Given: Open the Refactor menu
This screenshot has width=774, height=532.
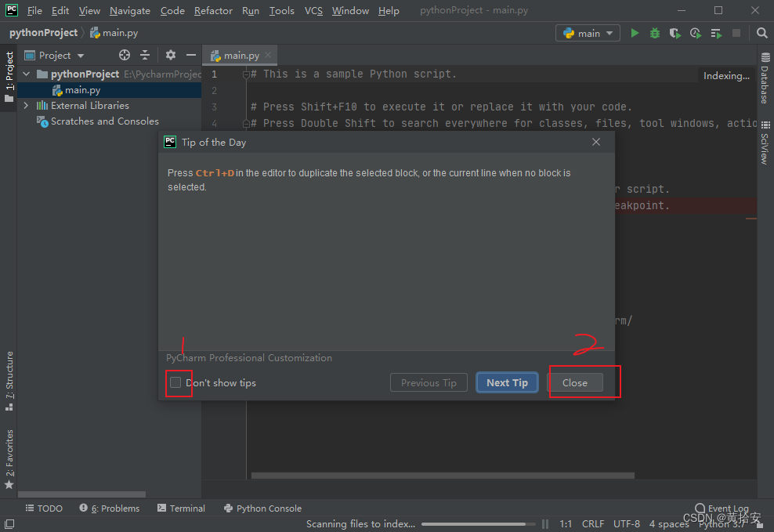Looking at the screenshot, I should coord(213,10).
